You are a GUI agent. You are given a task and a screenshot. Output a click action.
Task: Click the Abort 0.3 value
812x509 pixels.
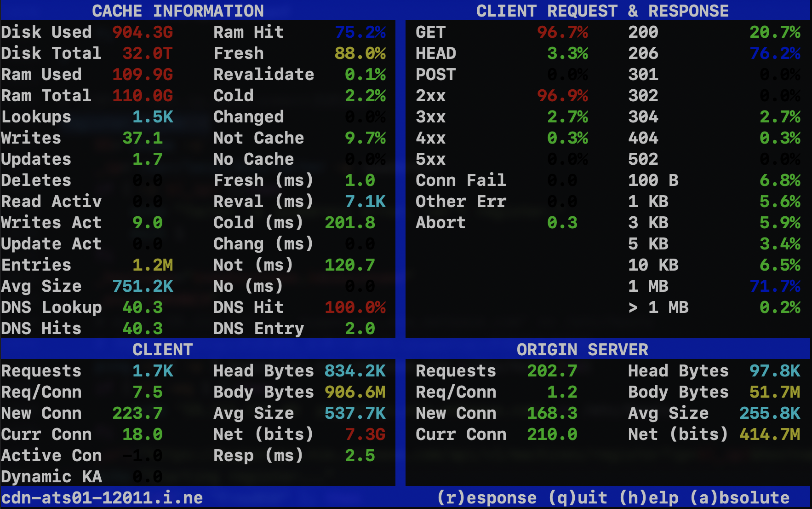(x=562, y=222)
